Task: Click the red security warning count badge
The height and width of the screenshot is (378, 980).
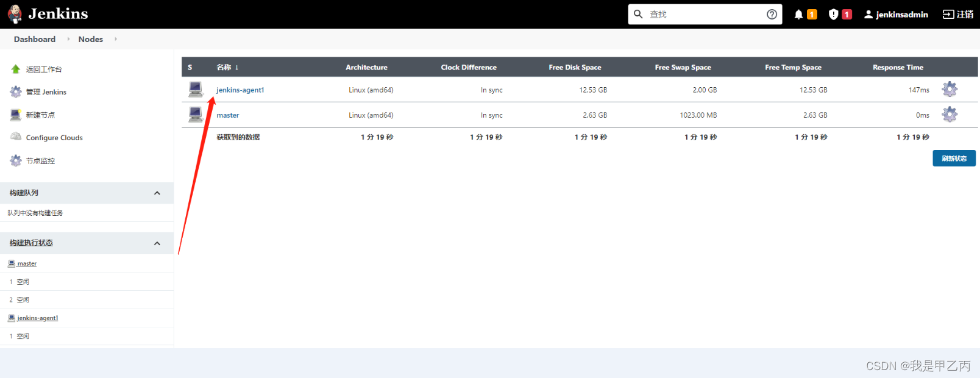Action: (847, 14)
